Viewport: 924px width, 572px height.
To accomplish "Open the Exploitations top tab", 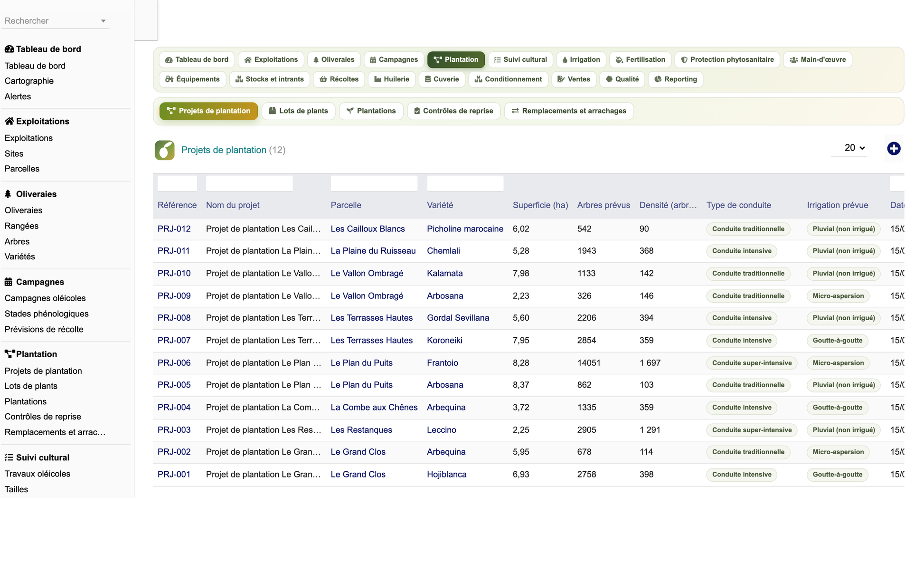I will coord(271,60).
